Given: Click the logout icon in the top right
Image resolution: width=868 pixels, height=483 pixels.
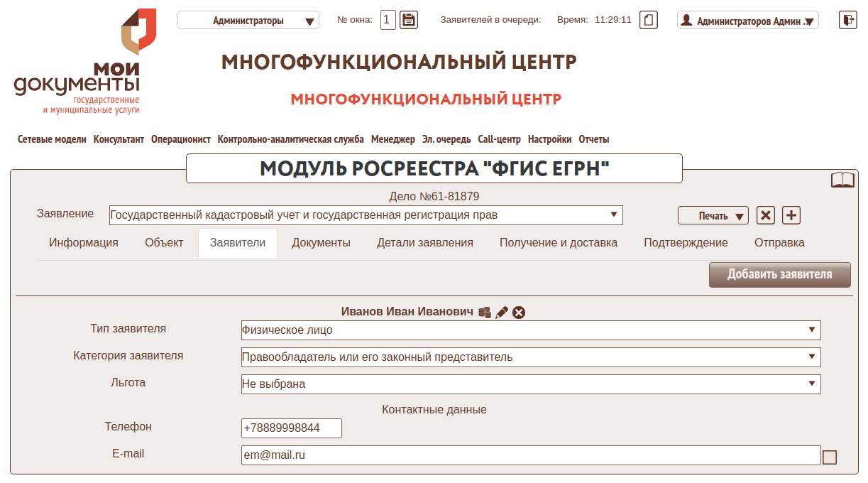Looking at the screenshot, I should click(847, 20).
